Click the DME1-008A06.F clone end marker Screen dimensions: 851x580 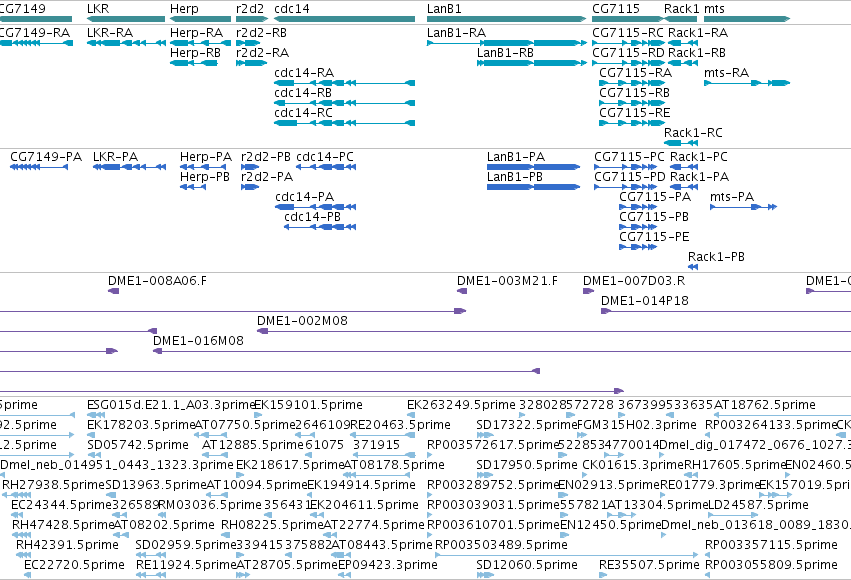coord(113,291)
